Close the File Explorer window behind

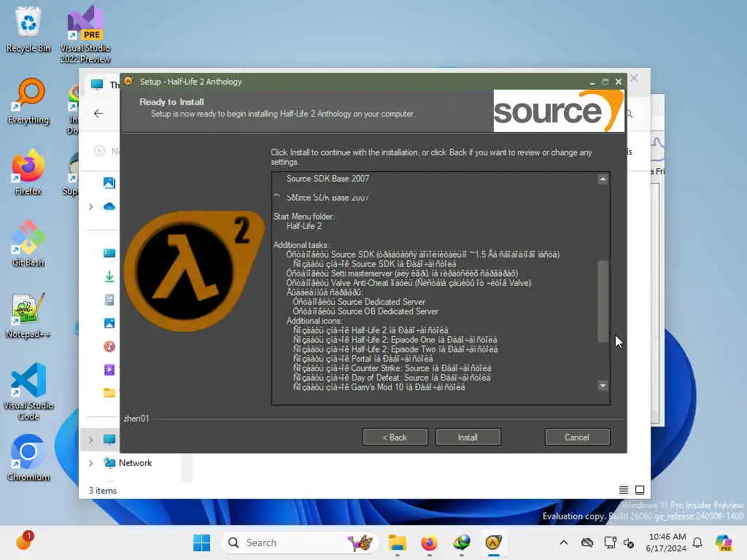[634, 78]
